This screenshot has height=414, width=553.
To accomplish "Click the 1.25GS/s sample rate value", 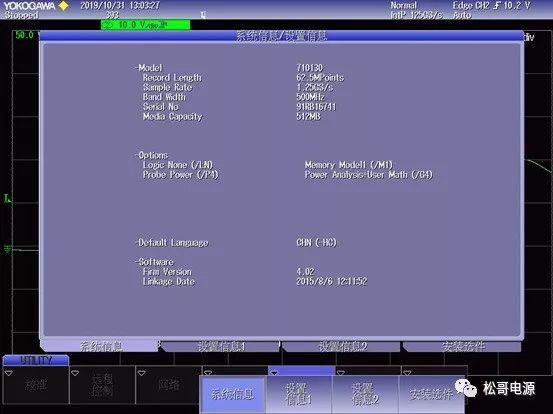I will [315, 87].
